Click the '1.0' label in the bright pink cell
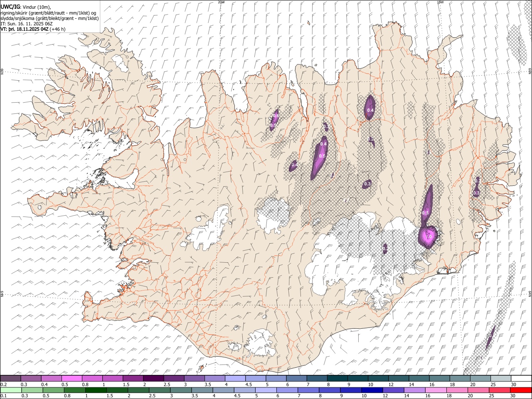 430,236
